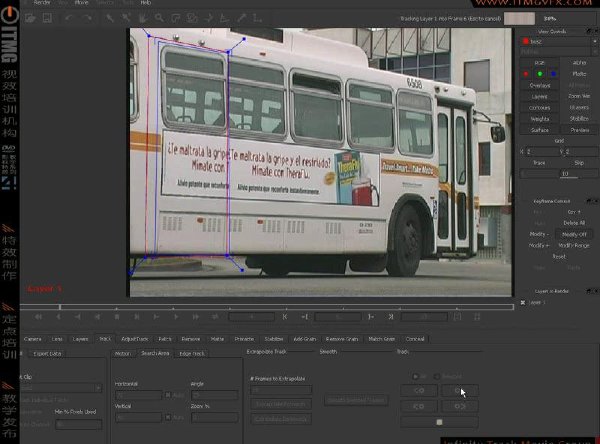Click Track Backward One Frame button
Screen dimensions: 600x444
(419, 406)
